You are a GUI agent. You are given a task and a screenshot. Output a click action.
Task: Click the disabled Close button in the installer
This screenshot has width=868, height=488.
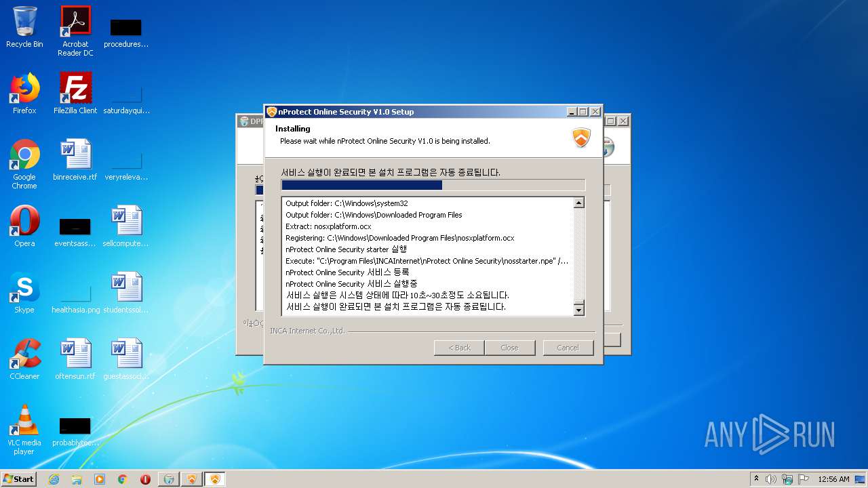point(509,348)
